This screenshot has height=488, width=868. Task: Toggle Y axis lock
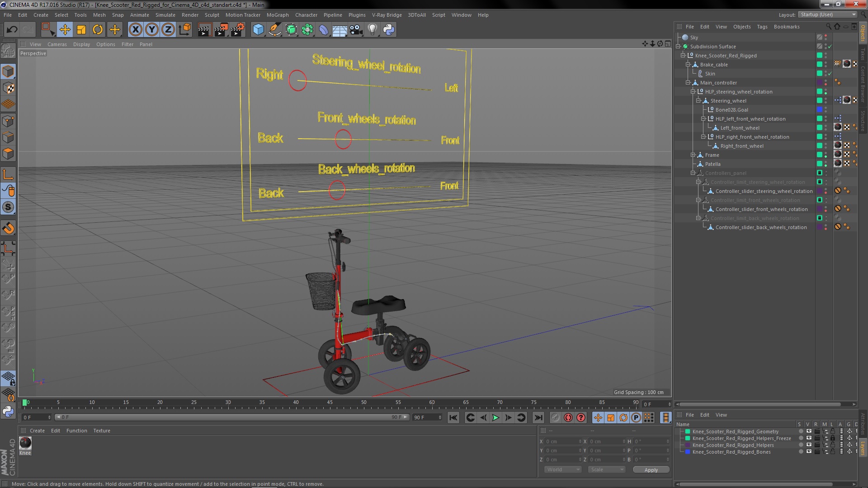point(152,30)
